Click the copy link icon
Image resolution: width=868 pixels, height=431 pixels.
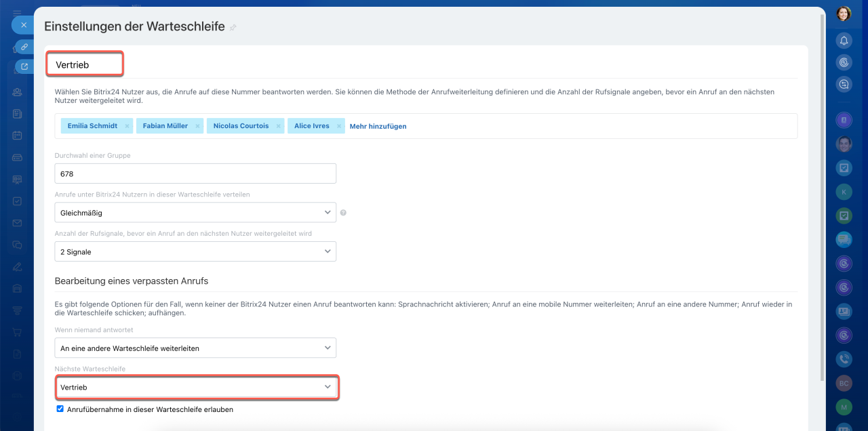tap(24, 47)
